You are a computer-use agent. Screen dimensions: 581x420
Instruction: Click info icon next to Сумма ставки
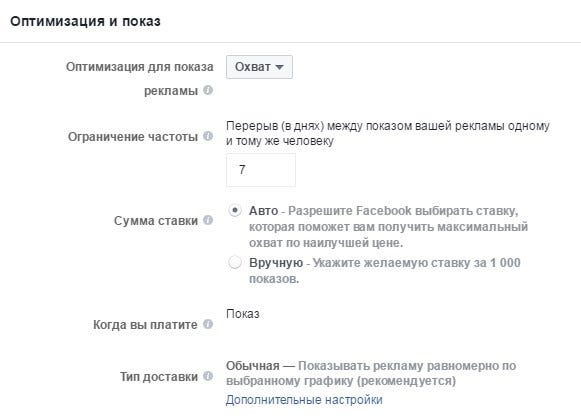pyautogui.click(x=208, y=220)
